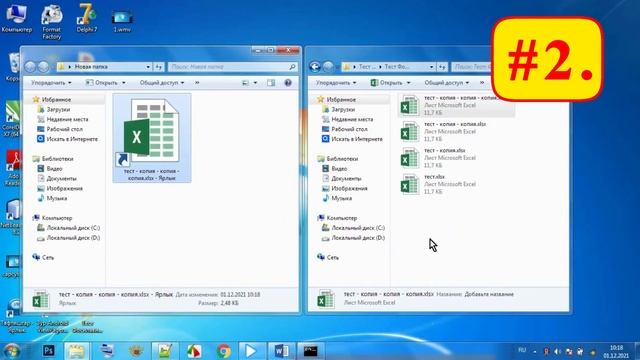Screen dimensions: 640x360
Task: Click Добавьте название field in right details pane
Action: point(489,294)
